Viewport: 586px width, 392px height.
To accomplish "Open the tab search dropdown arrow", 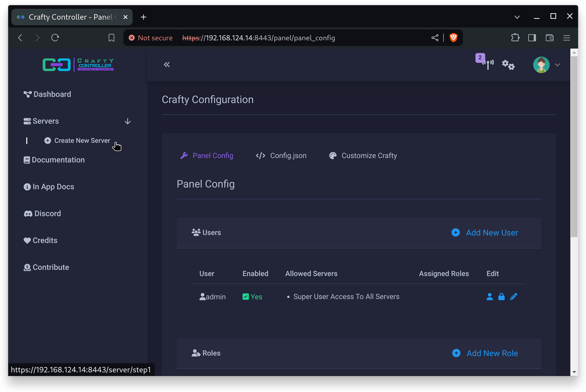I will (x=517, y=17).
